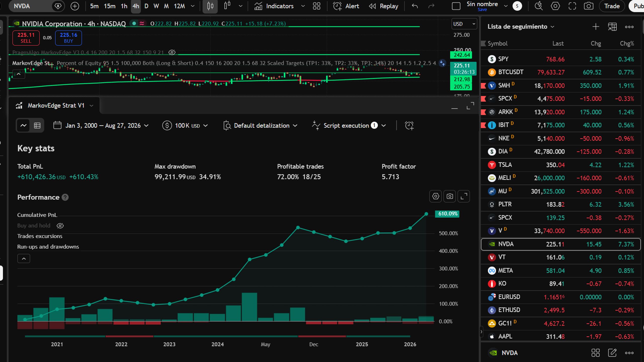Collapse the performance legend list

pyautogui.click(x=24, y=258)
